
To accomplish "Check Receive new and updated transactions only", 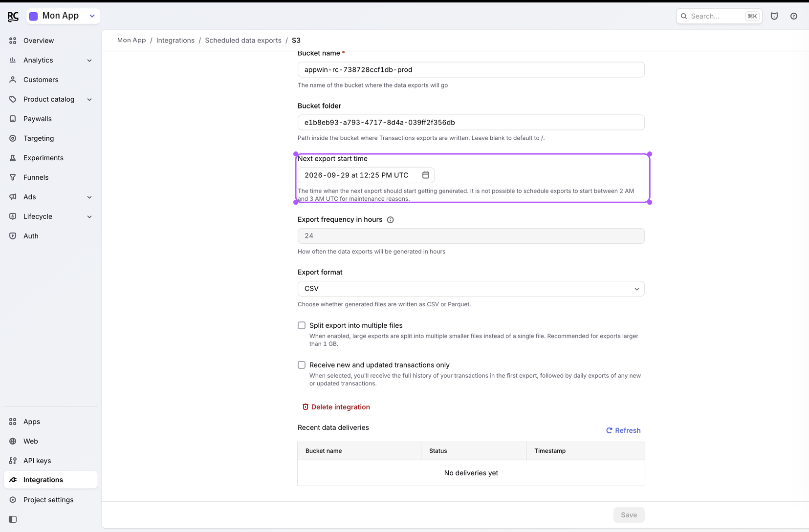I will (x=302, y=365).
